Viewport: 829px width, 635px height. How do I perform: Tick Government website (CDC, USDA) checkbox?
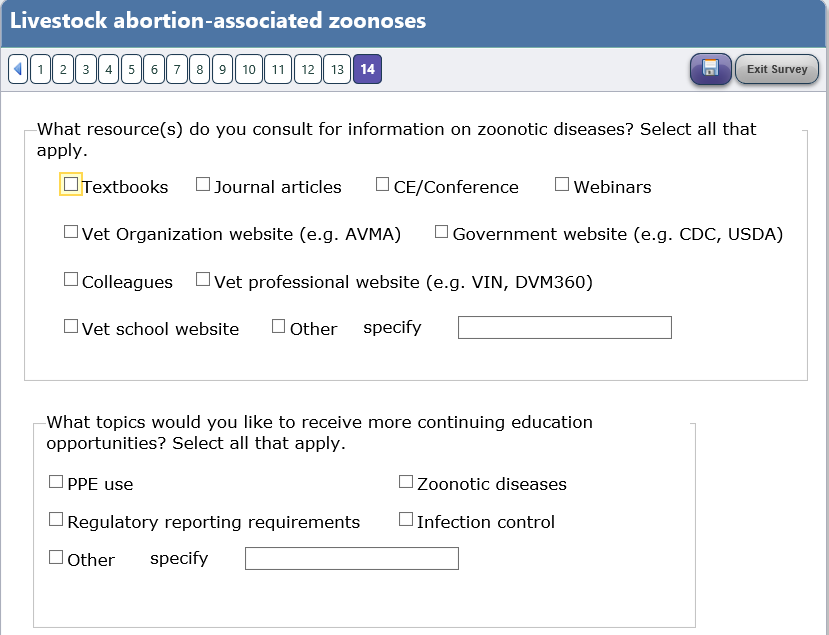point(442,232)
